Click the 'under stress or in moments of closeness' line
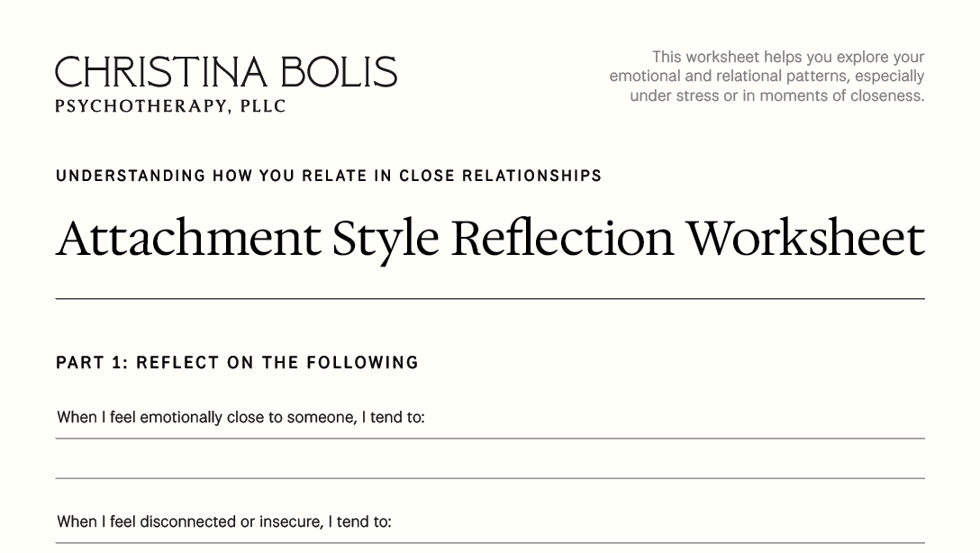 pos(776,95)
